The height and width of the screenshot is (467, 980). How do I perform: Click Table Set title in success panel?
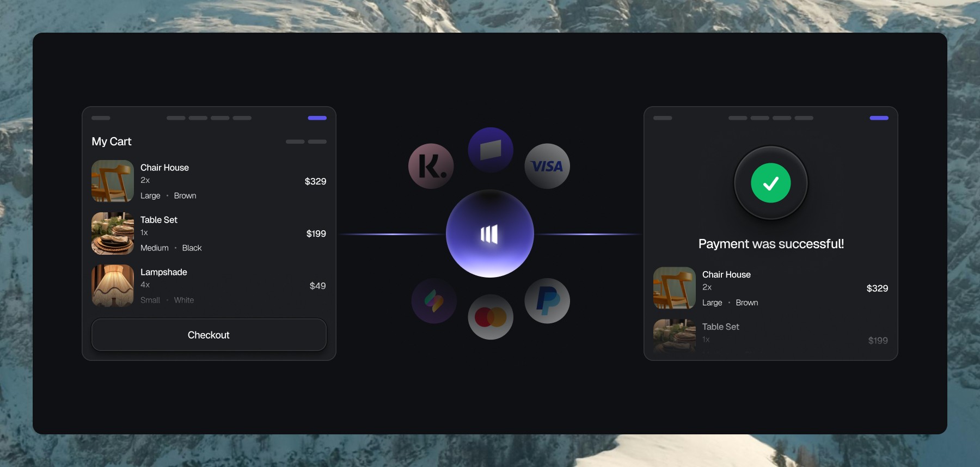click(721, 327)
